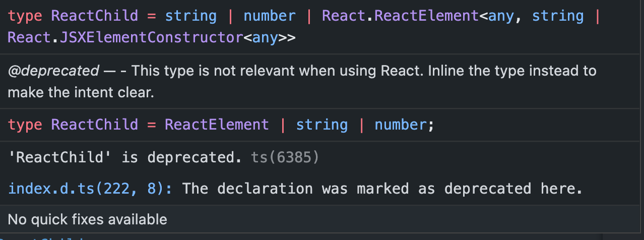The image size is (644, 240).
Task: Click the @deprecated tag text
Action: 54,71
